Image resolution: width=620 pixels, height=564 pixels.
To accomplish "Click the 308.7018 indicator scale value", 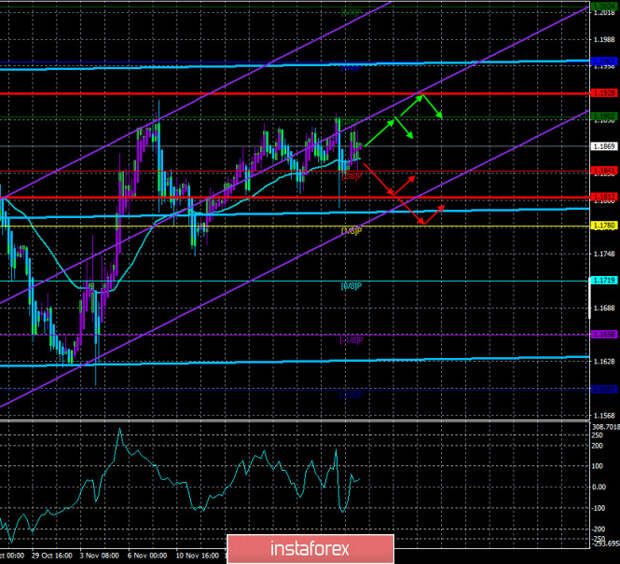I will pos(603,424).
